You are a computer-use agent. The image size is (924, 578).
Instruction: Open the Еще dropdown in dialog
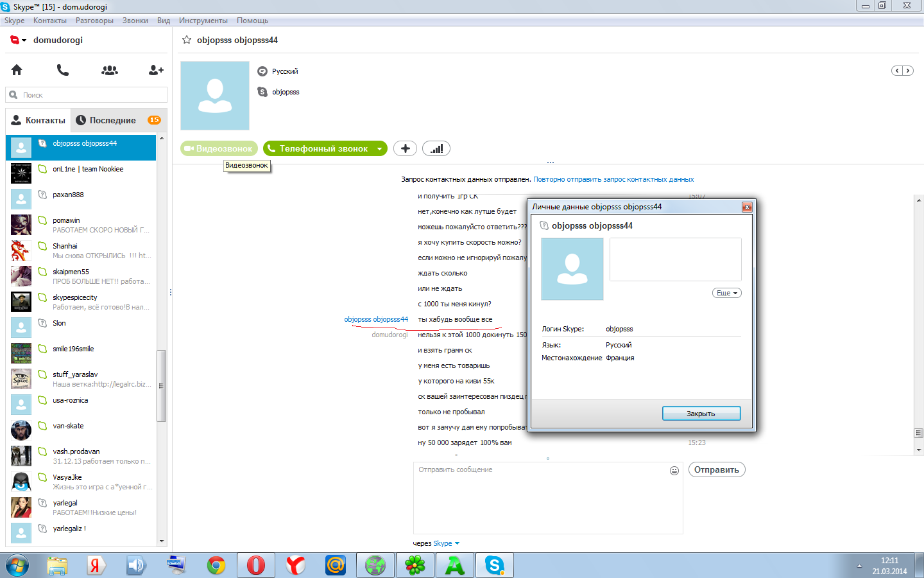727,293
